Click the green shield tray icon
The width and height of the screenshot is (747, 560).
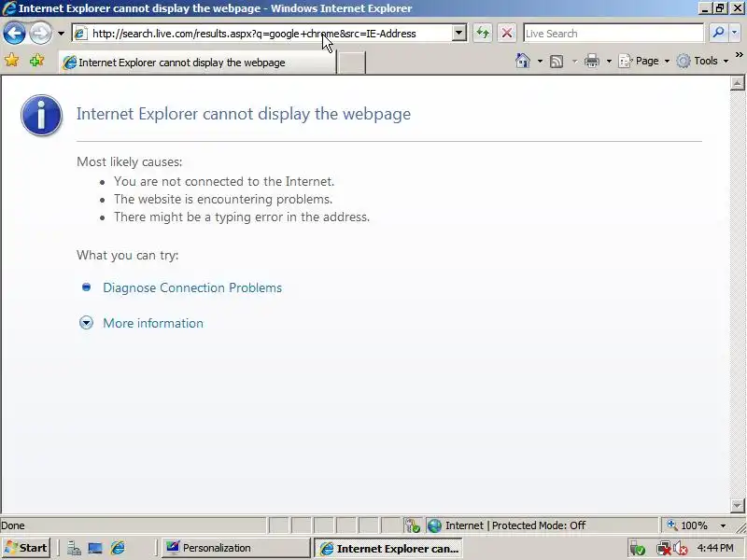[637, 549]
